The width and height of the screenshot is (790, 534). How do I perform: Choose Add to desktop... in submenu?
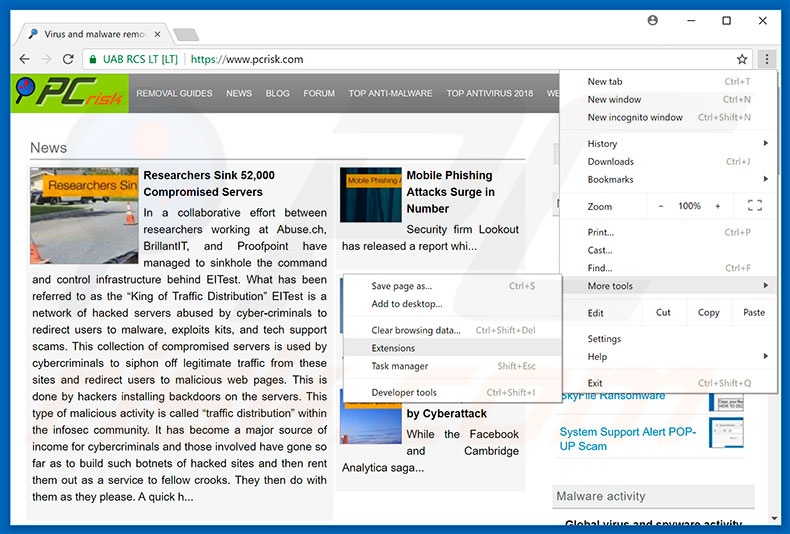[x=452, y=304]
